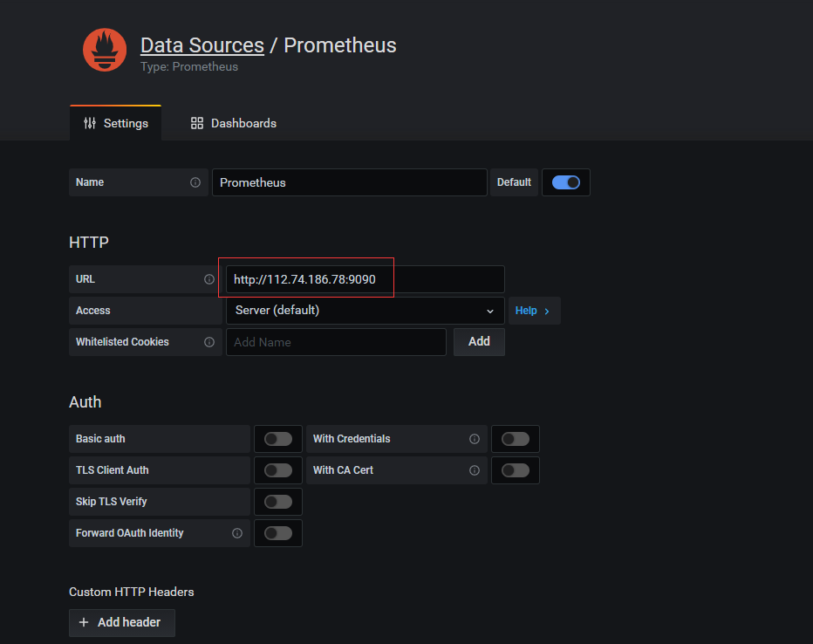This screenshot has width=813, height=644.
Task: Enable the TLS Client Auth toggle
Action: tap(278, 470)
